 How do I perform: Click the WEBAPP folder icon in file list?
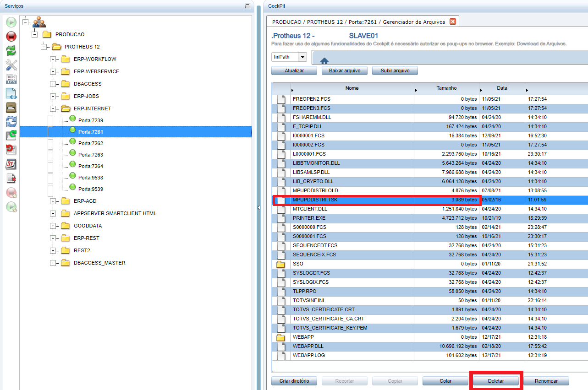(280, 337)
